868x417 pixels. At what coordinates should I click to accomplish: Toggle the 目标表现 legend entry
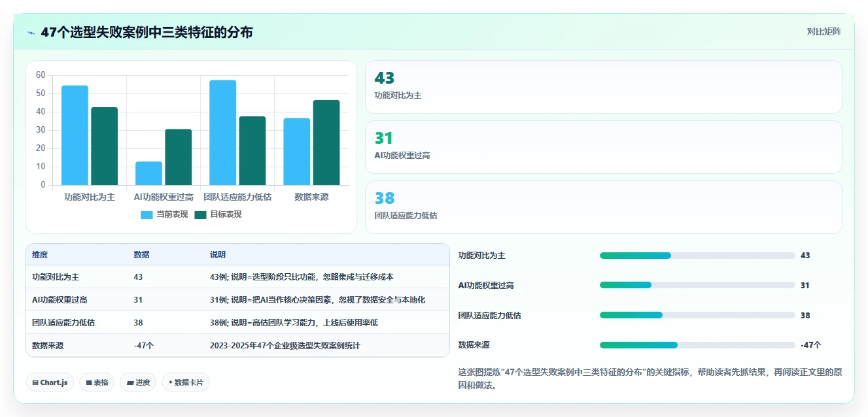218,214
